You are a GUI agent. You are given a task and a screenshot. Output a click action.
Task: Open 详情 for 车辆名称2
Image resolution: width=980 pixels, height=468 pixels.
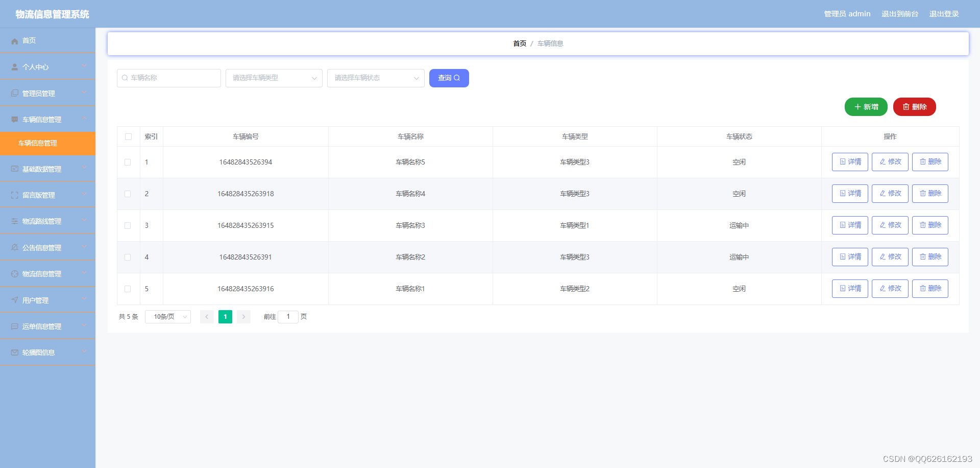(x=850, y=257)
